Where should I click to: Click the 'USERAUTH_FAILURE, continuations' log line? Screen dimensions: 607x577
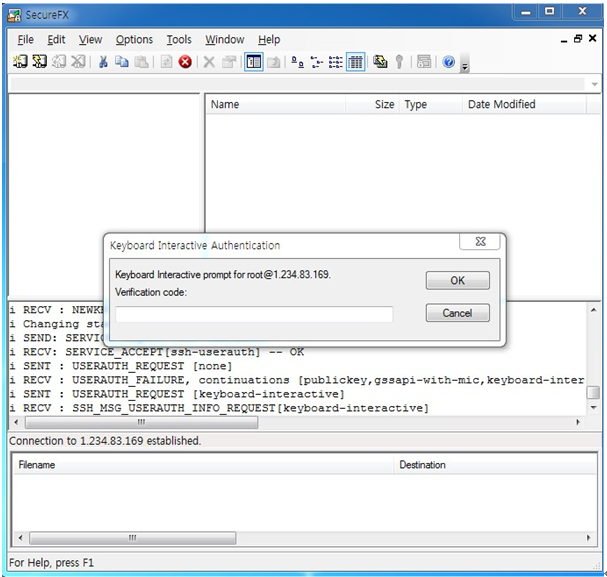297,380
